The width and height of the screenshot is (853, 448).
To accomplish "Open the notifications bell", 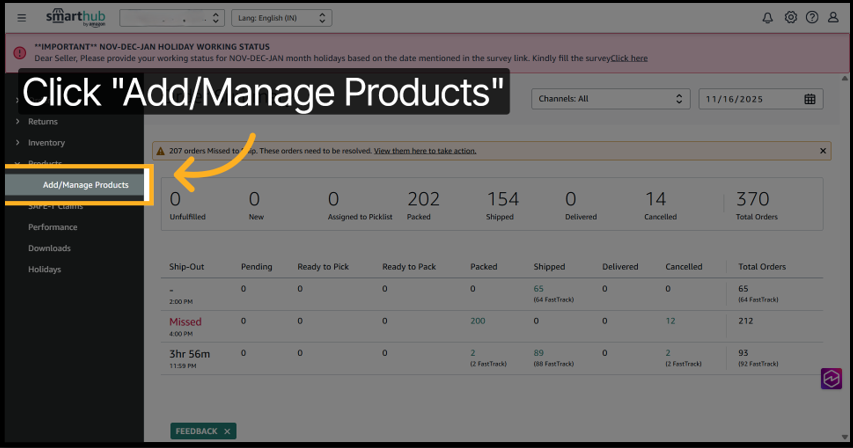I will click(768, 18).
